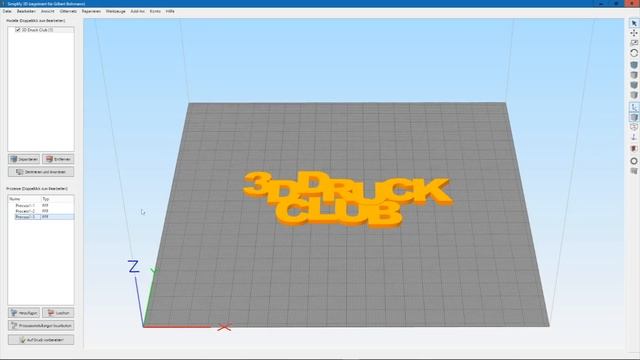Open the cross section tool
The image size is (640, 360).
tap(634, 149)
